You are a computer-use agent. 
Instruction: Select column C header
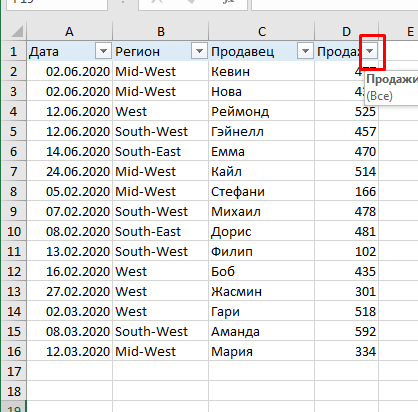coord(262,32)
